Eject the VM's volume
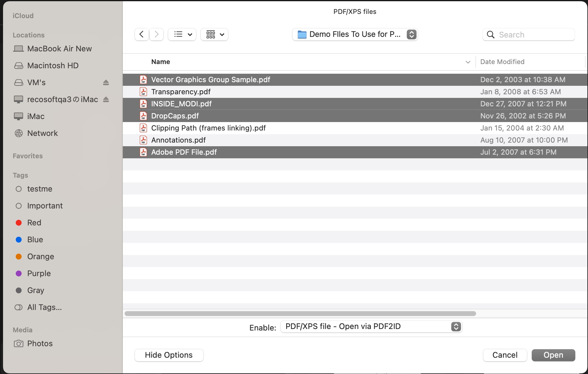 pyautogui.click(x=106, y=82)
